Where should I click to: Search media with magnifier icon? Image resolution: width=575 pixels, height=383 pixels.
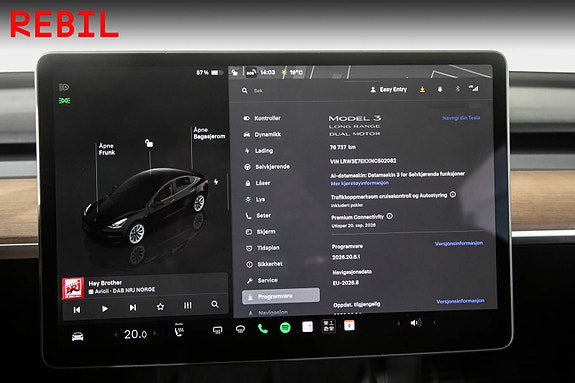coord(215,304)
